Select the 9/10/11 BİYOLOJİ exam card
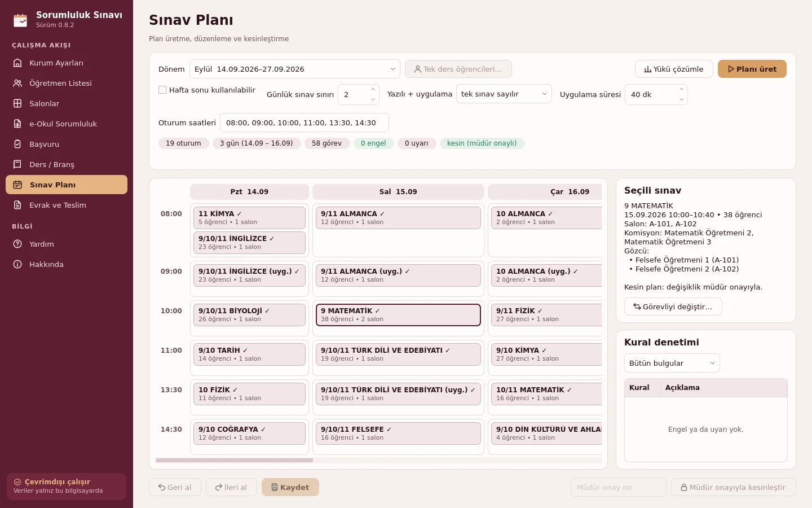812x508 pixels. click(249, 315)
